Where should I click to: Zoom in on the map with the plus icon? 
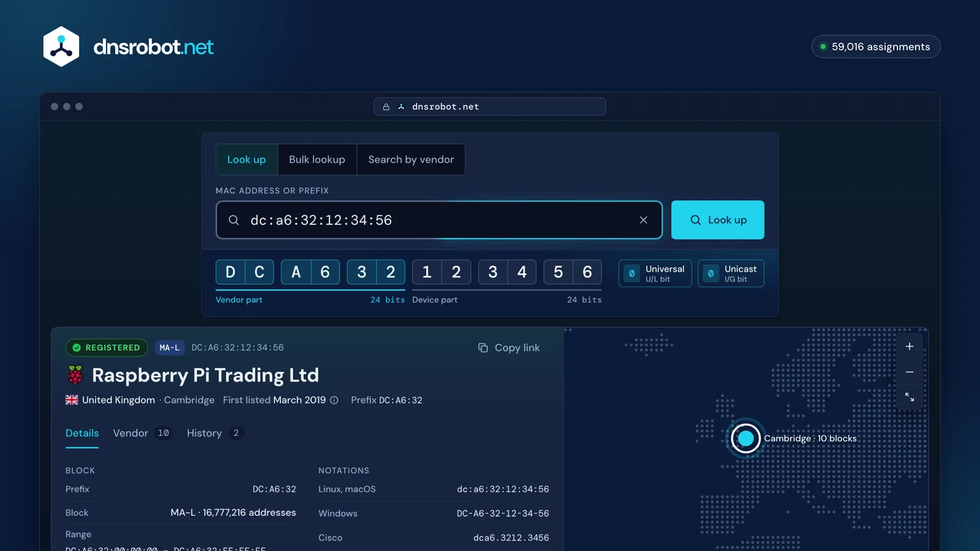tap(910, 347)
